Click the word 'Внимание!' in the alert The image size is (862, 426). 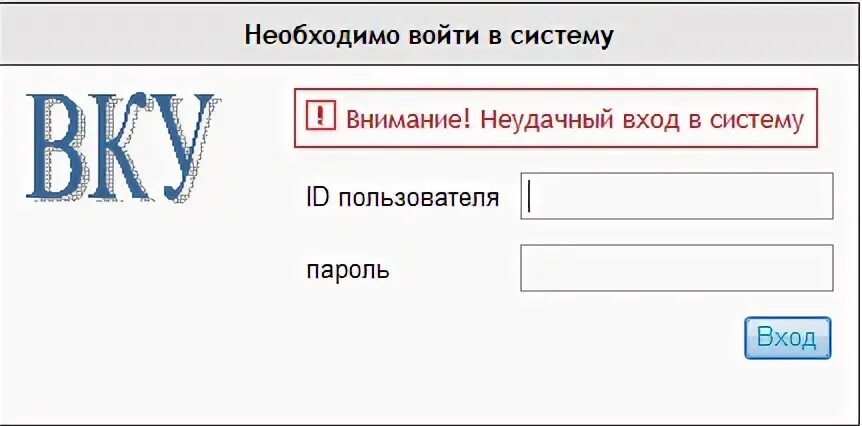coord(409,119)
